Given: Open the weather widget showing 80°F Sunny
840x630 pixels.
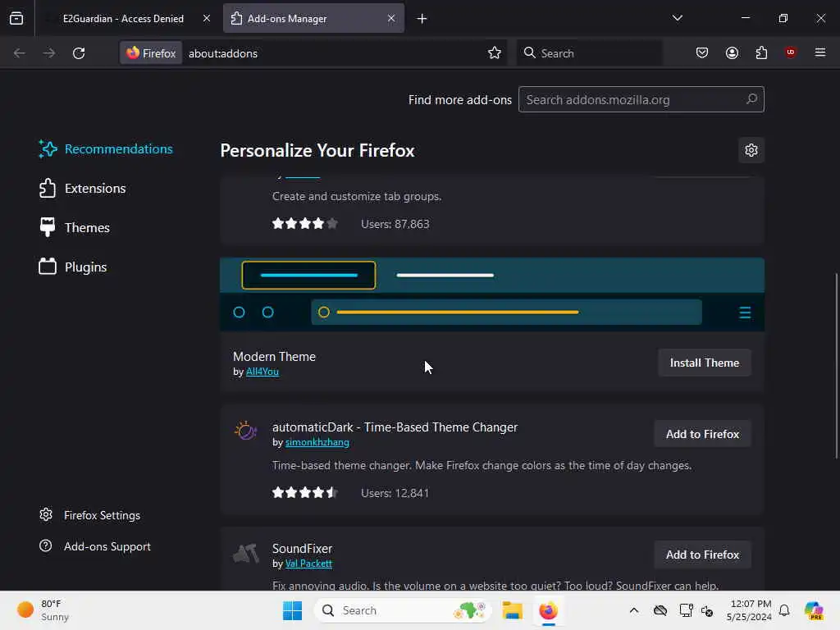Looking at the screenshot, I should click(43, 610).
